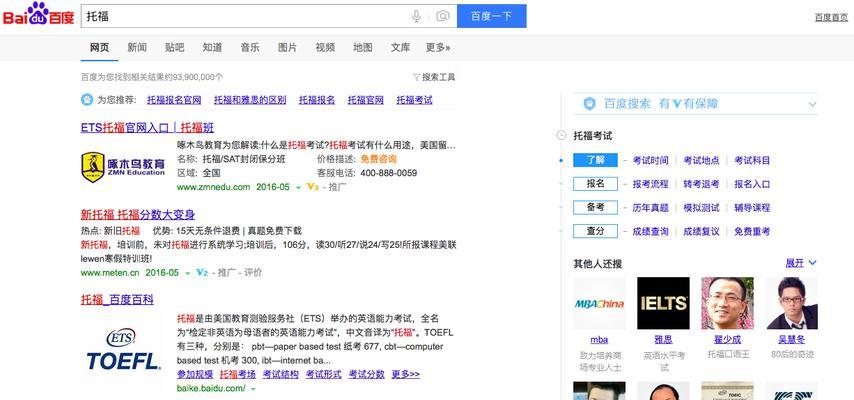Click the 托福报名官网 suggestion
The image size is (854, 400).
[x=174, y=100]
